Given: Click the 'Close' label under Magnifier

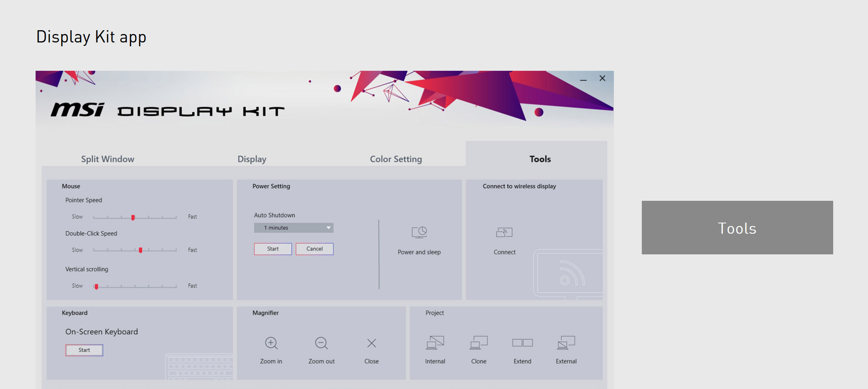Looking at the screenshot, I should coord(372,361).
